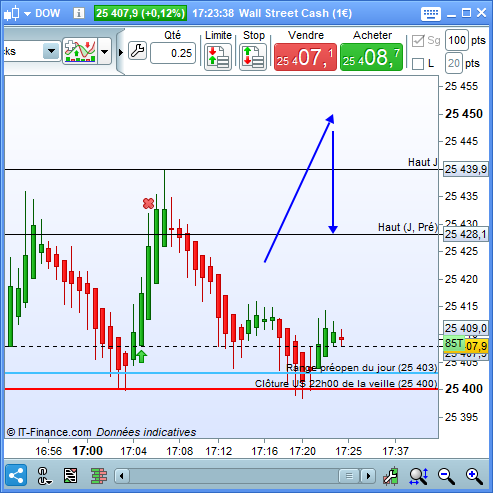Open the keyboard shortcuts icon
This screenshot has width=493, height=493.
[431, 14]
